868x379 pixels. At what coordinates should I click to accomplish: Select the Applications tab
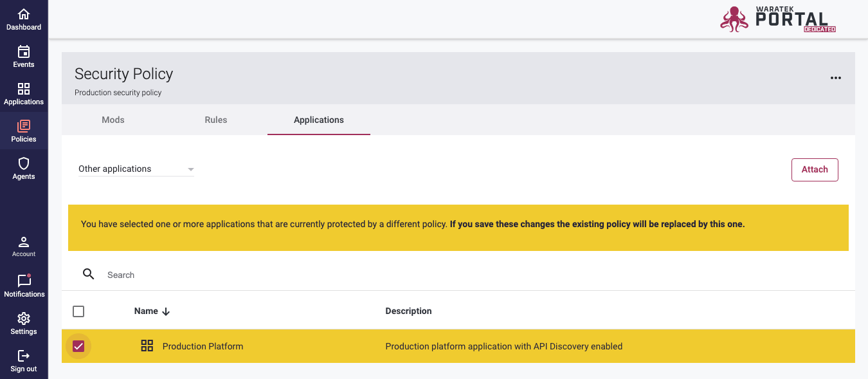point(319,120)
